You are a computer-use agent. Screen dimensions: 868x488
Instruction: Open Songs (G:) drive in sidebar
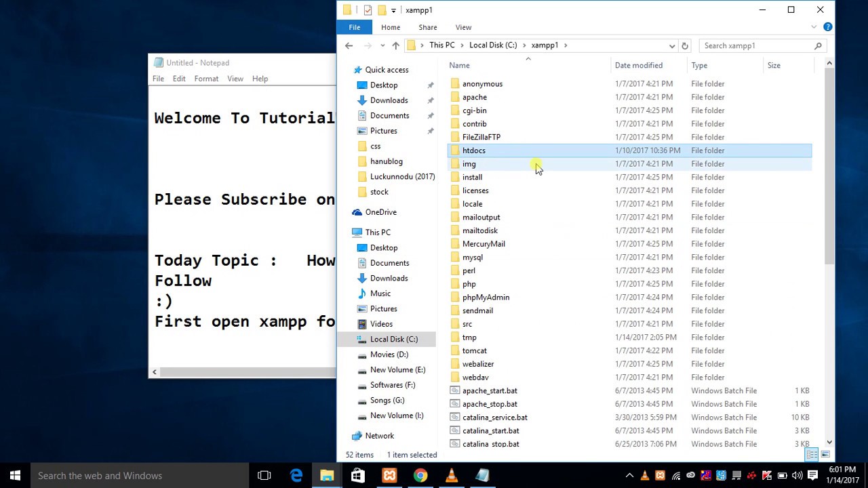[x=387, y=400]
